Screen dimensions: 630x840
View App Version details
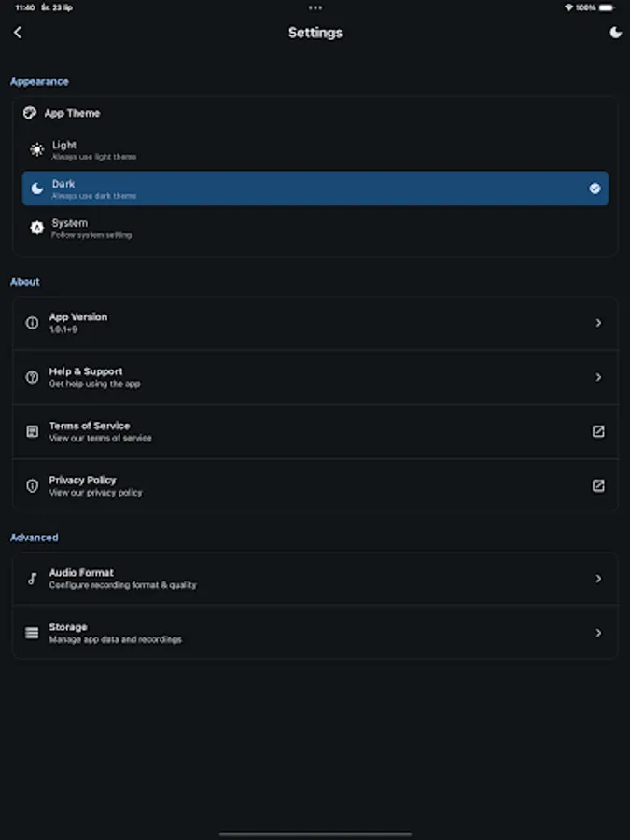click(x=315, y=322)
